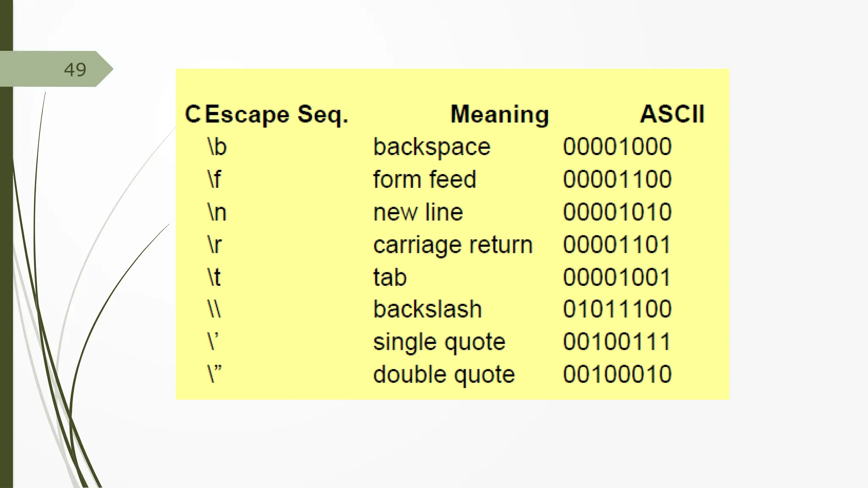The width and height of the screenshot is (868, 488).
Task: Select the \b escape sequence text
Action: (217, 147)
